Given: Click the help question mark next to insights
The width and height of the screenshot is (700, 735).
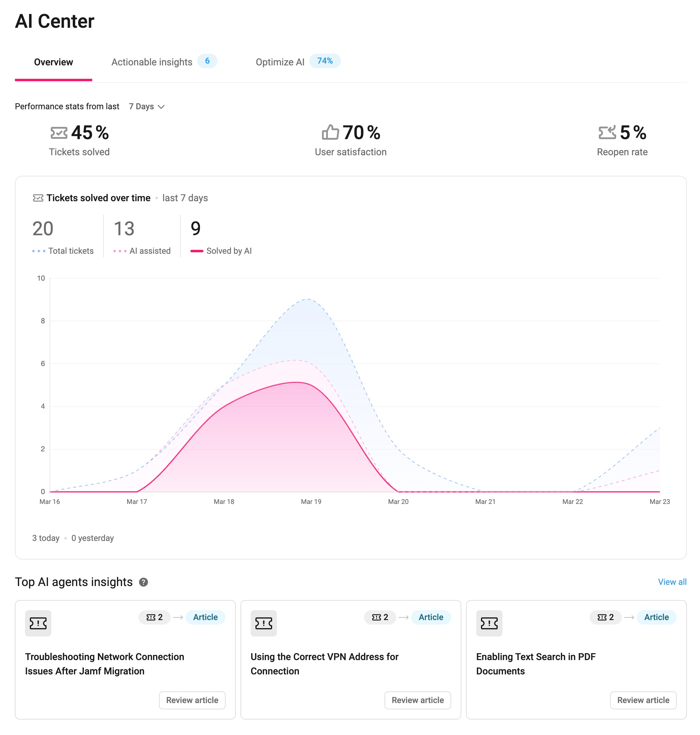Looking at the screenshot, I should click(x=143, y=582).
